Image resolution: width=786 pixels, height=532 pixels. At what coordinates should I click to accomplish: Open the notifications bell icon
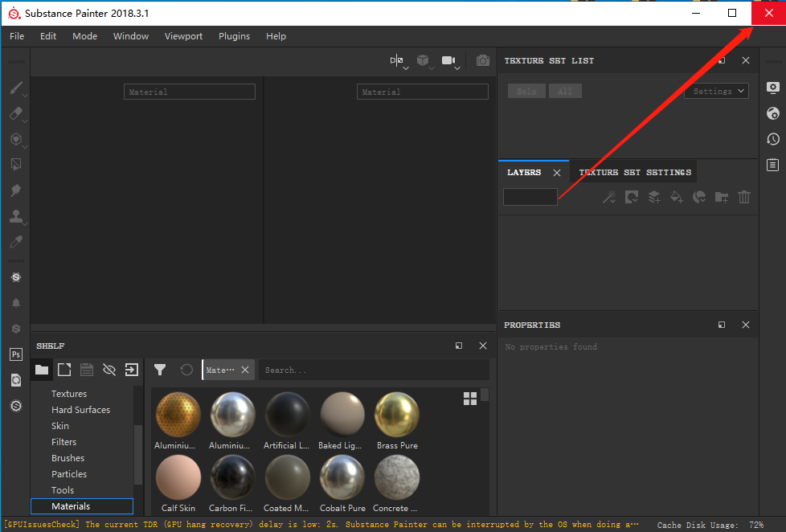pyautogui.click(x=16, y=303)
